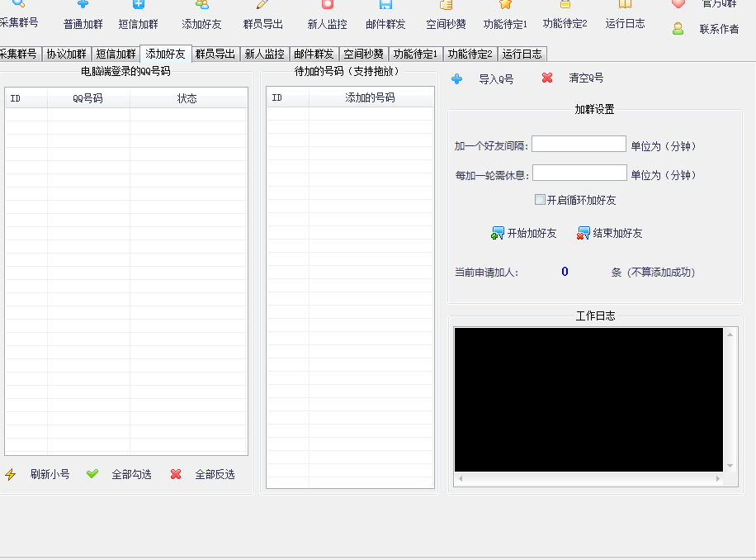Screen dimensions: 756x560
Task: Switch to the 协议加群 tab
Action: coord(67,54)
